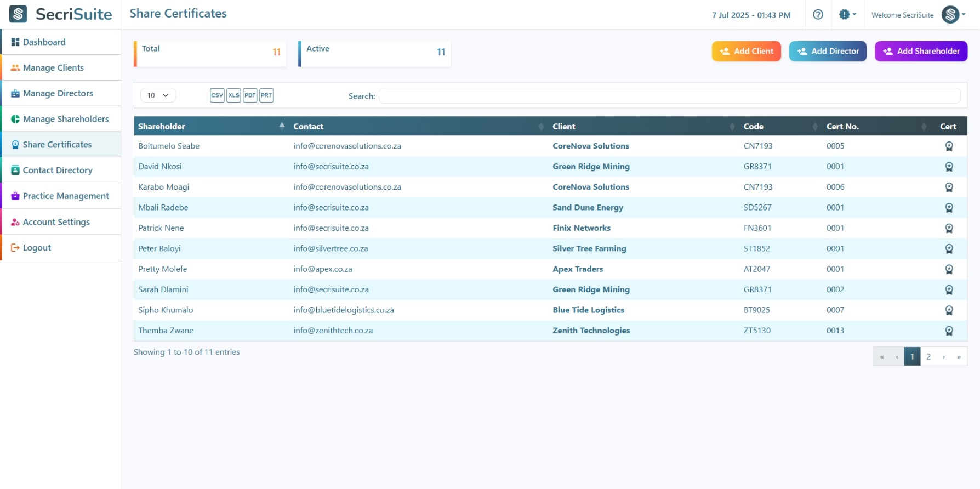Viewport: 980px width, 489px height.
Task: Open the settings gear dropdown in header
Action: tap(847, 15)
